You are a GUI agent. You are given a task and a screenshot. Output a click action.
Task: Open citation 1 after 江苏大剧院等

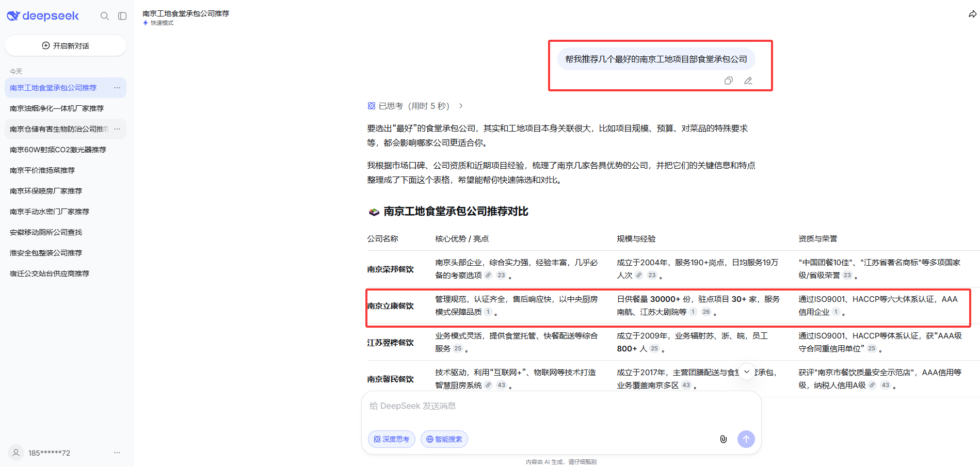[693, 312]
